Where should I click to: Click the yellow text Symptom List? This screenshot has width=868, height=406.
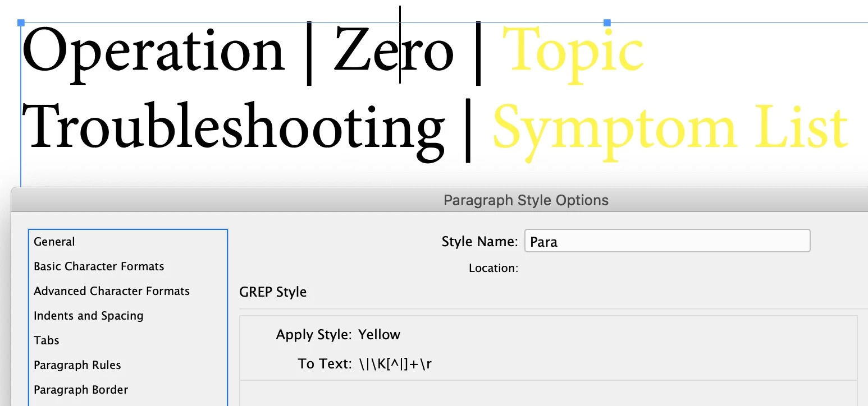(x=670, y=132)
